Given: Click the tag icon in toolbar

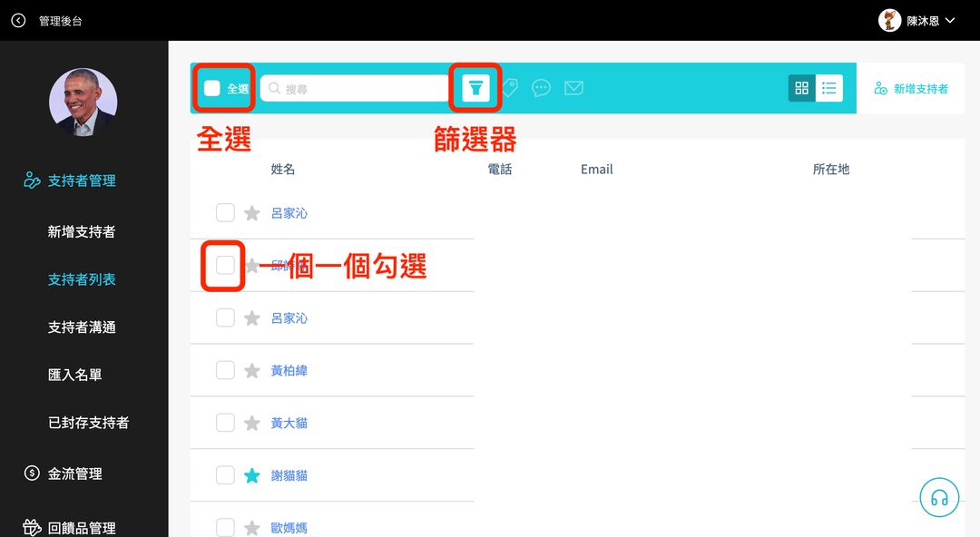Looking at the screenshot, I should tap(510, 88).
